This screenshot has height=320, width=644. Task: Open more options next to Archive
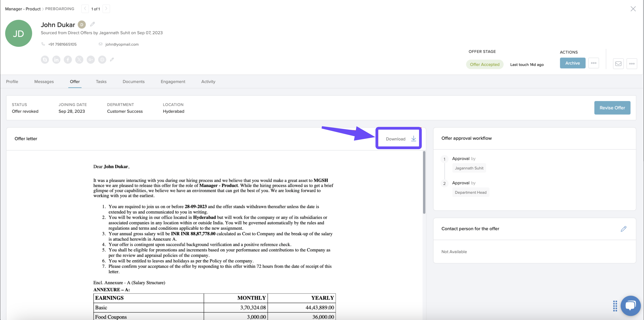[x=593, y=63]
